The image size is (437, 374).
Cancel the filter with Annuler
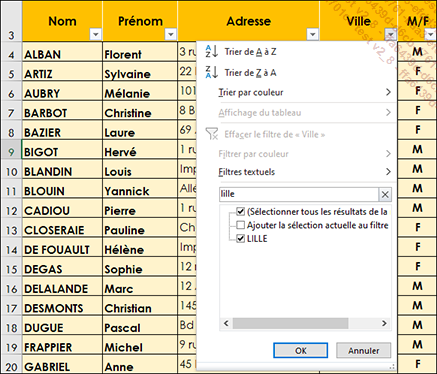tap(363, 350)
